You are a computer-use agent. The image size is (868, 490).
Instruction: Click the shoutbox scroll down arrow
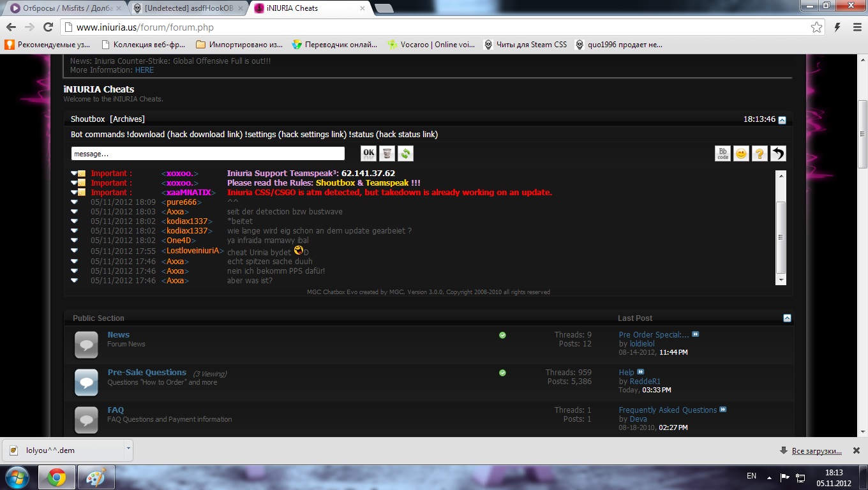coord(781,280)
